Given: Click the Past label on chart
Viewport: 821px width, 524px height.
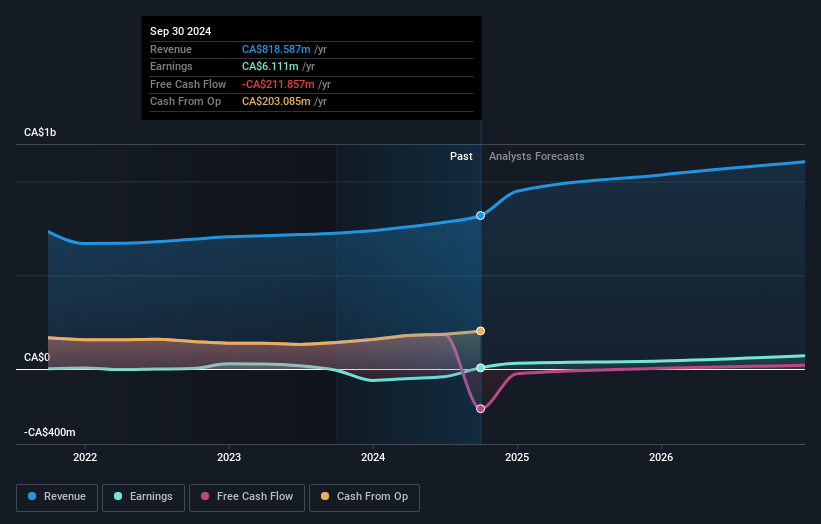Looking at the screenshot, I should 461,156.
